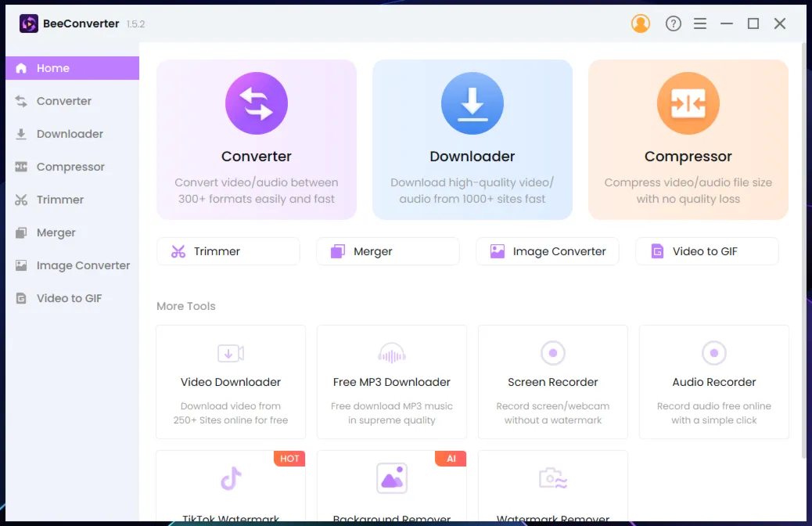Click the Watermark Remover camera icon
812x526 pixels.
pyautogui.click(x=552, y=477)
